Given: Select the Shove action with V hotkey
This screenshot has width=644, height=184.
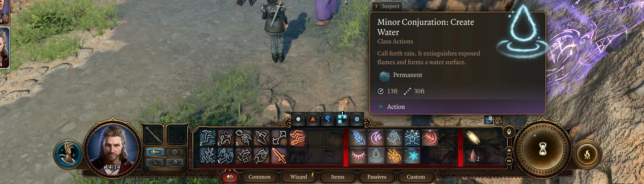Looking at the screenshot, I should point(225,156).
